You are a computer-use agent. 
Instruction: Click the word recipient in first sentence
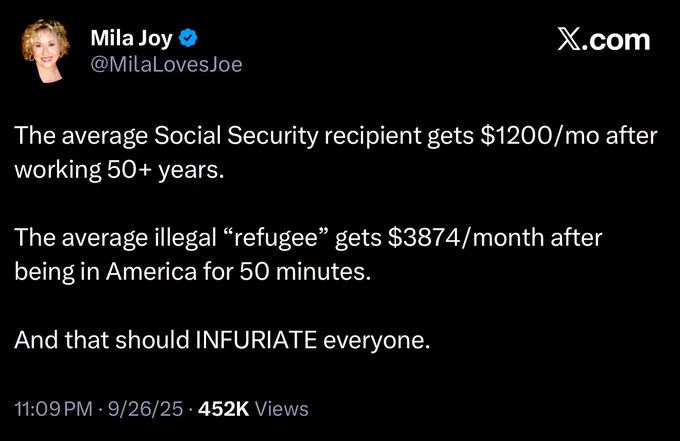[x=373, y=137]
